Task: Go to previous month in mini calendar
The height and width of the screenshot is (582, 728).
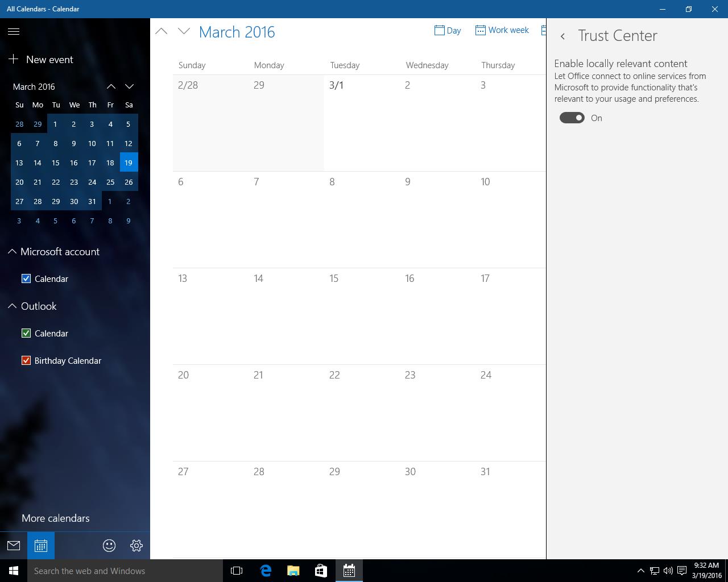Action: click(111, 86)
